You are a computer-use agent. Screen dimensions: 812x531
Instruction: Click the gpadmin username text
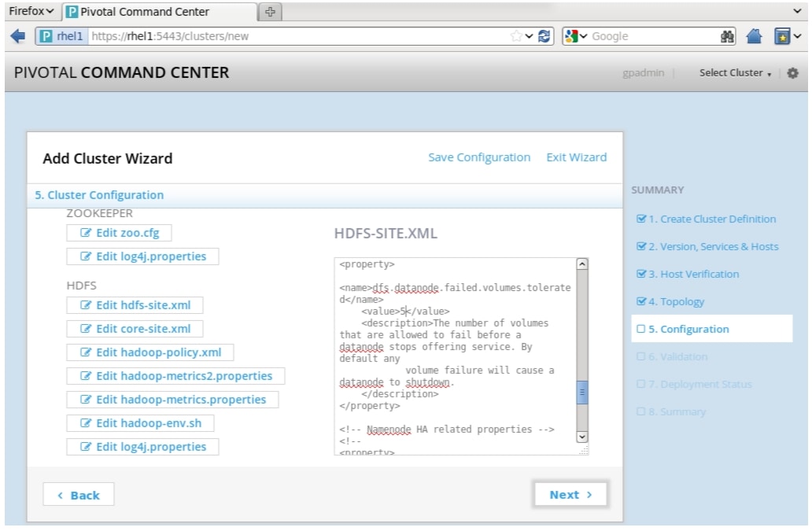point(643,73)
